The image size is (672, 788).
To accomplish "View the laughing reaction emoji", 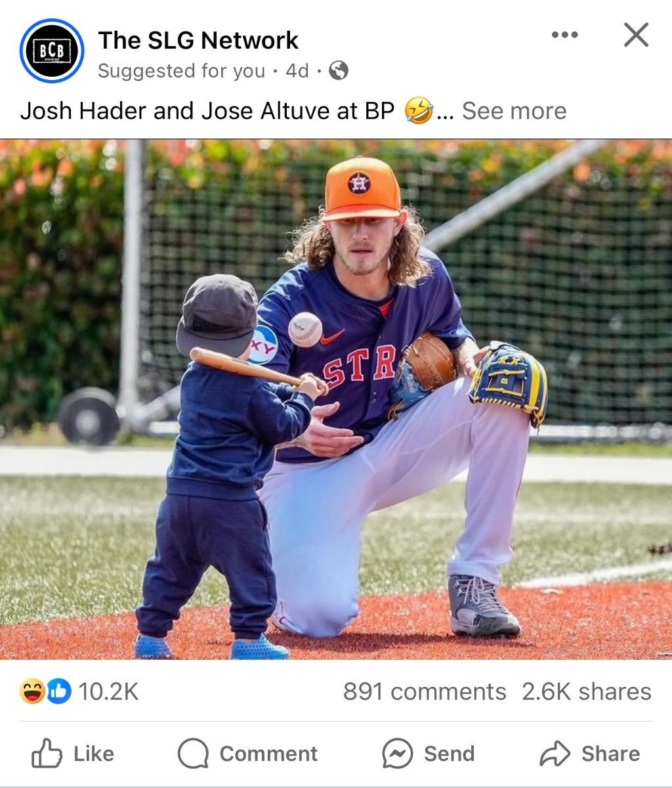I will [x=31, y=691].
